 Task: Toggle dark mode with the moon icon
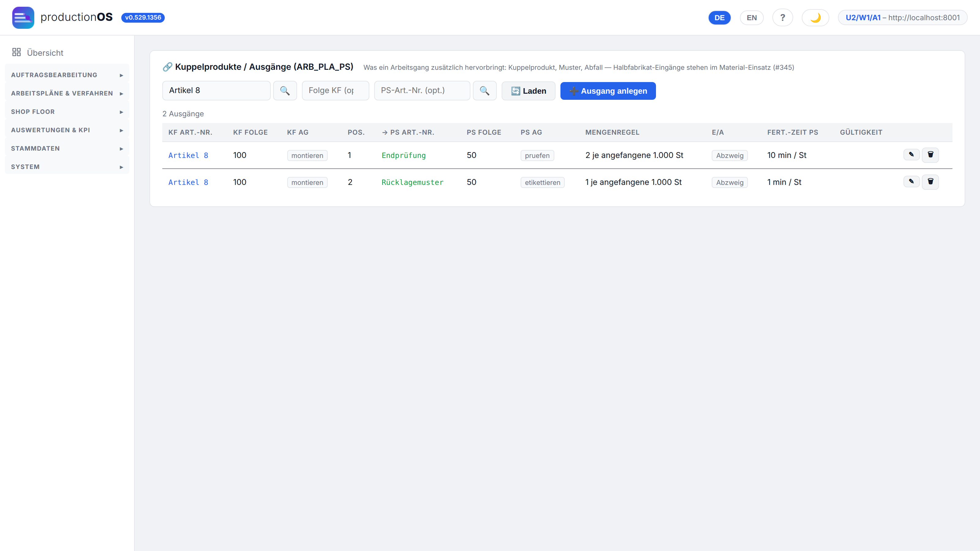tap(815, 17)
